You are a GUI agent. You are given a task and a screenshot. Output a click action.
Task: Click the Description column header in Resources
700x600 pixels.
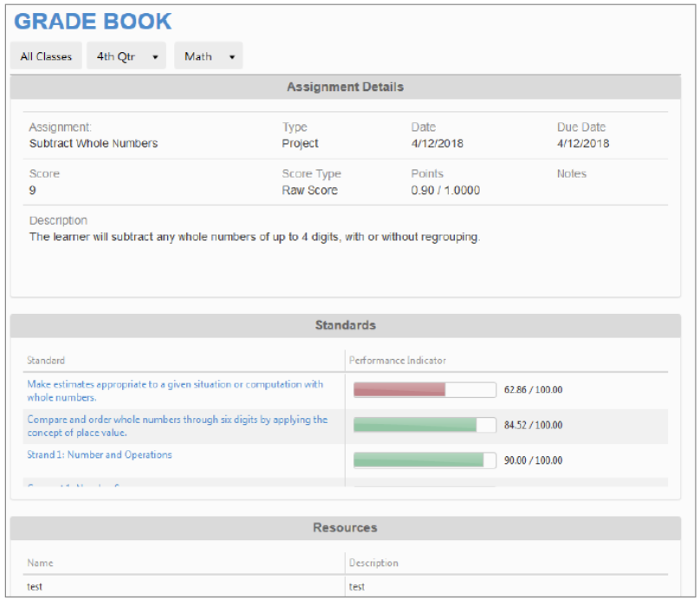point(373,563)
